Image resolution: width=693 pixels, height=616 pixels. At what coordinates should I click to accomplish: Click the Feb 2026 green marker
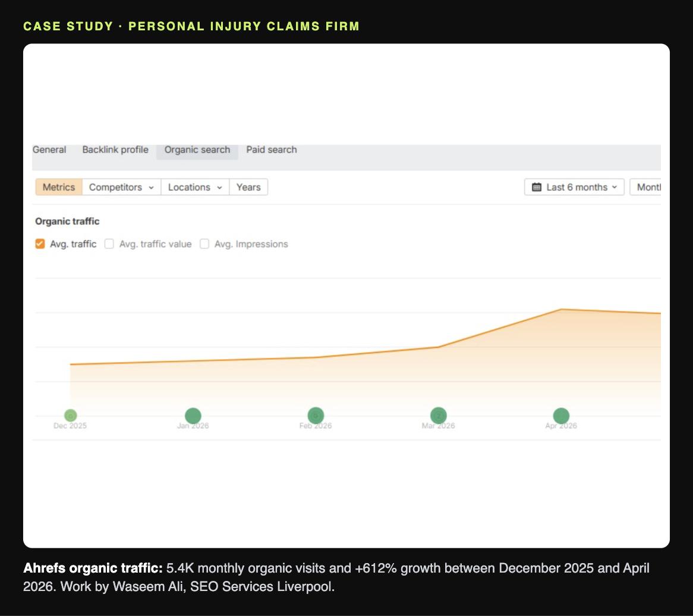pos(316,416)
